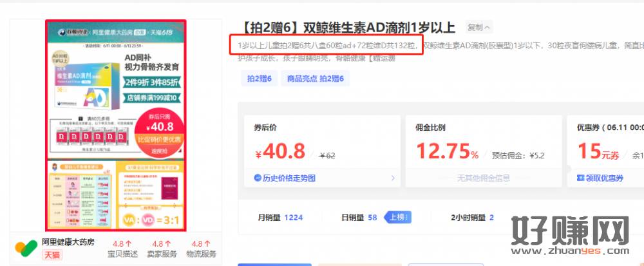
Task: Click the 12.75% commission rate value
Action: click(x=448, y=151)
